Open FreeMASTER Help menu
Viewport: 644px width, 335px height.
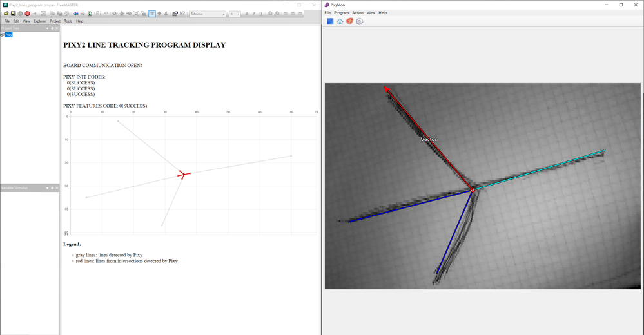80,21
